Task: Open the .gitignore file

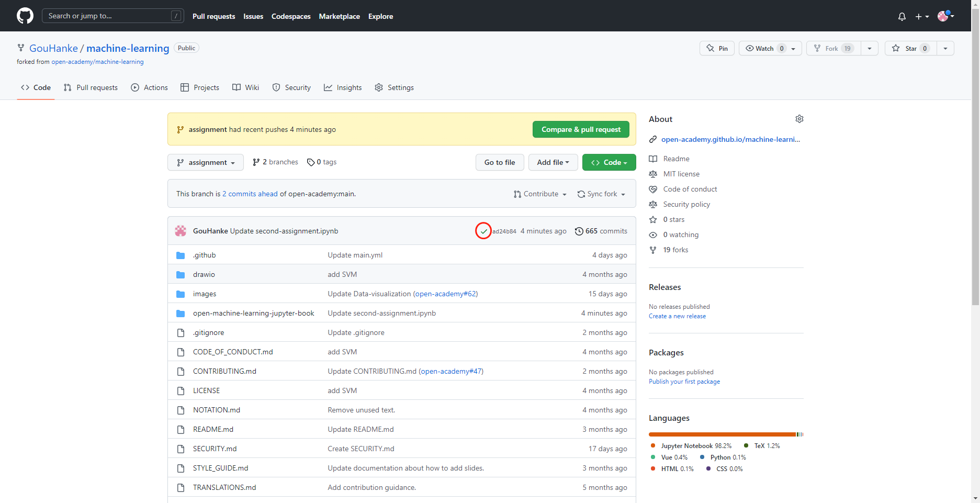Action: pyautogui.click(x=208, y=332)
